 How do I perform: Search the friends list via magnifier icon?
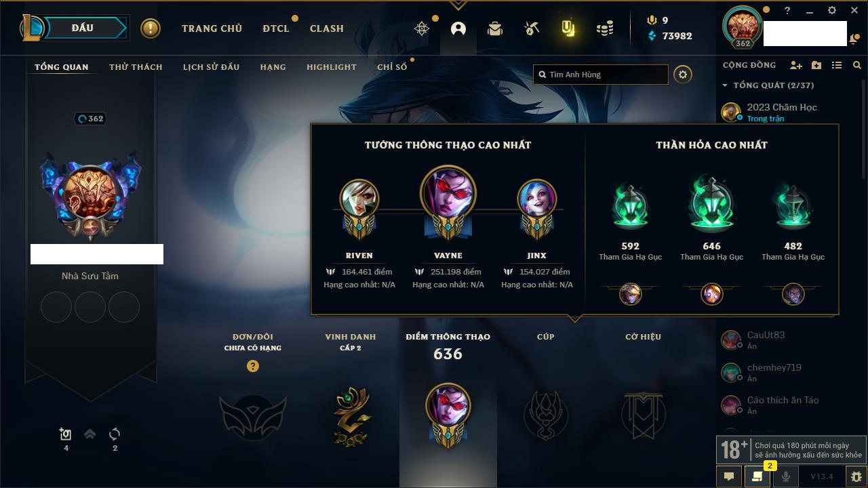857,65
